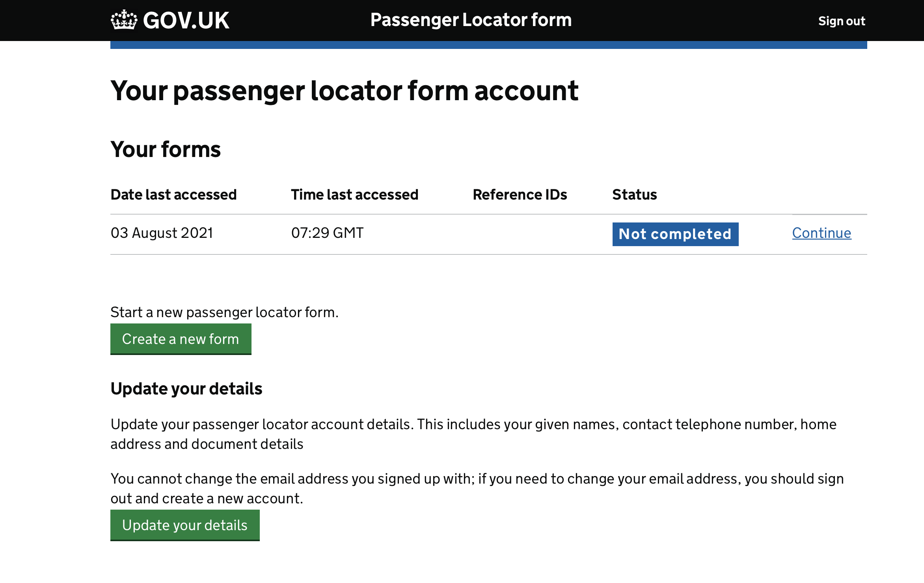
Task: Click the blue bar under the header
Action: pos(488,45)
